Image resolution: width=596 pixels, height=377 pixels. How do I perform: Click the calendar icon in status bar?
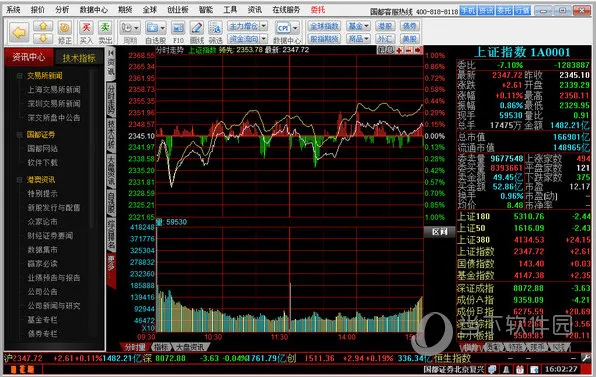coord(520,369)
